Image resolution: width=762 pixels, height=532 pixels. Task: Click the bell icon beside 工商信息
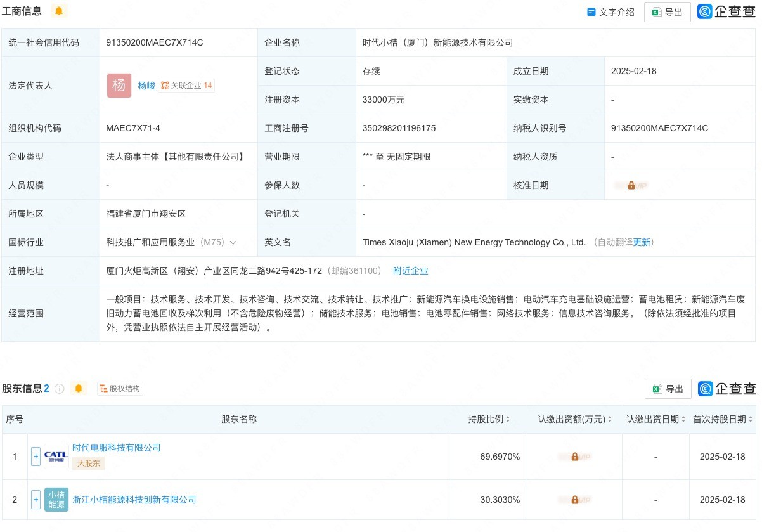tap(59, 11)
